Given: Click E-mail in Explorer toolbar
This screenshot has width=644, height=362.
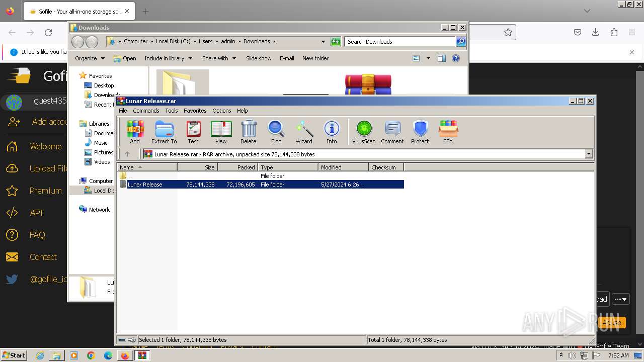Looking at the screenshot, I should pyautogui.click(x=287, y=58).
